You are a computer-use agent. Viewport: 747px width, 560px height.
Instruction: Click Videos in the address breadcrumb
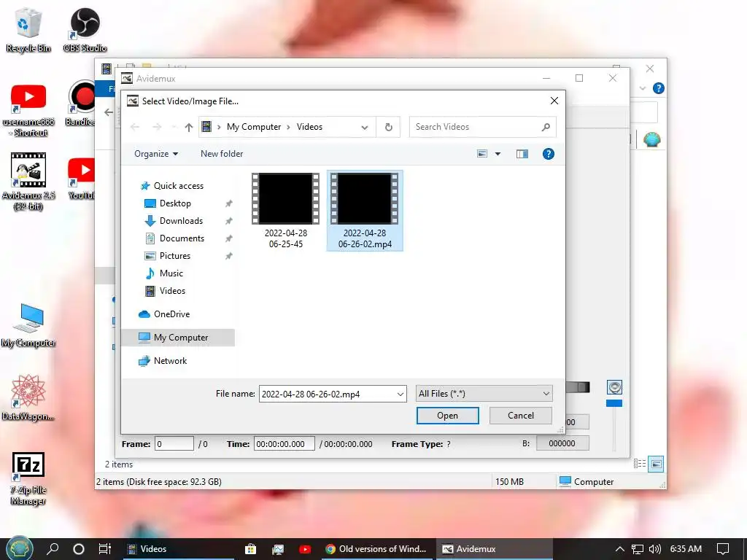[x=309, y=127]
